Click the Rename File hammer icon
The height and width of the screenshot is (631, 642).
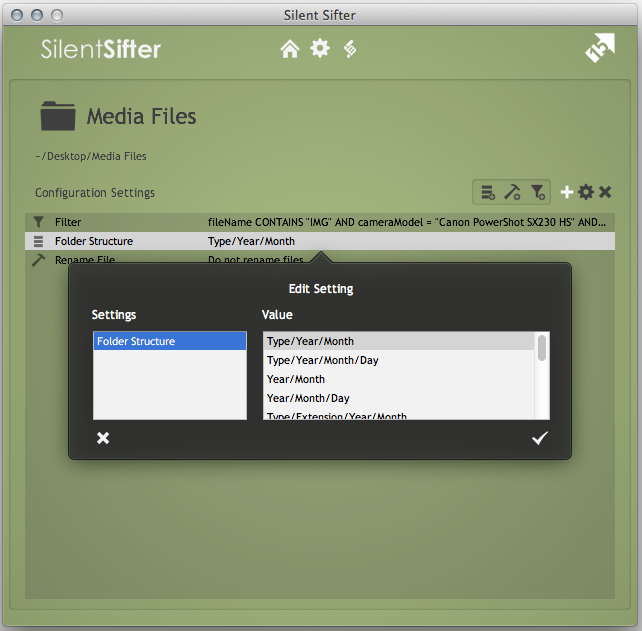pyautogui.click(x=38, y=260)
